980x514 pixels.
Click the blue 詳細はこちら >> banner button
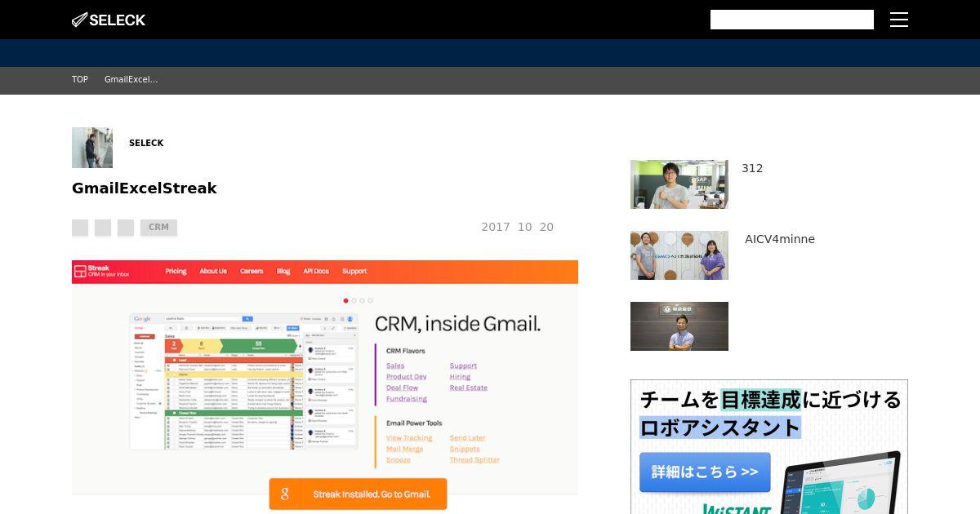click(705, 472)
